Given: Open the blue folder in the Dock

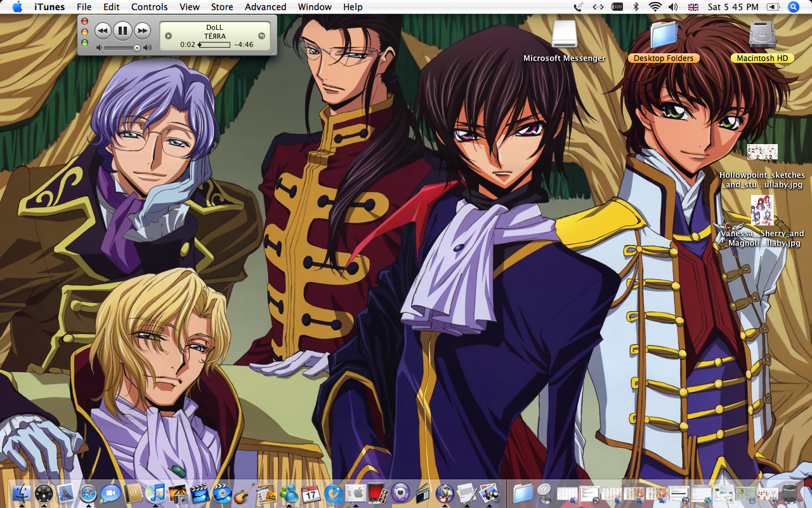Looking at the screenshot, I should [523, 493].
